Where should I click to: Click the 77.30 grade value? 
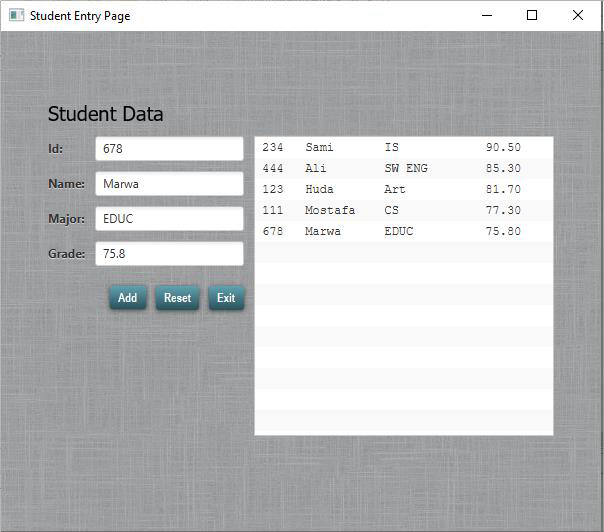pos(503,210)
